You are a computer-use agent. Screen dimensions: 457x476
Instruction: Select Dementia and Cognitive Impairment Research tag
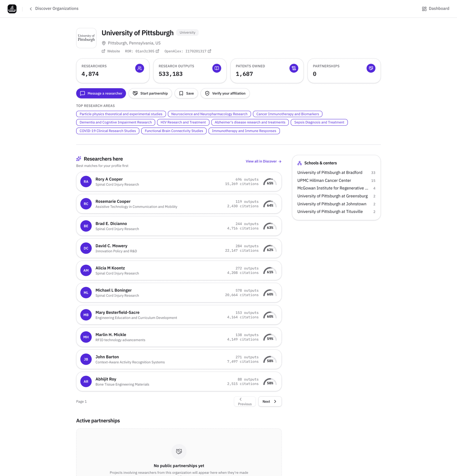pos(116,122)
